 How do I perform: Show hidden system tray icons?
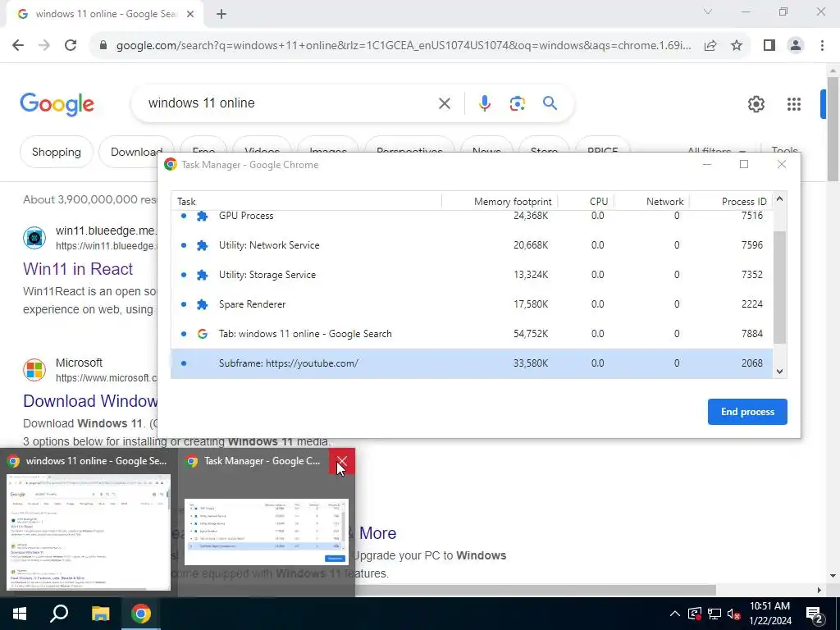[x=675, y=614]
